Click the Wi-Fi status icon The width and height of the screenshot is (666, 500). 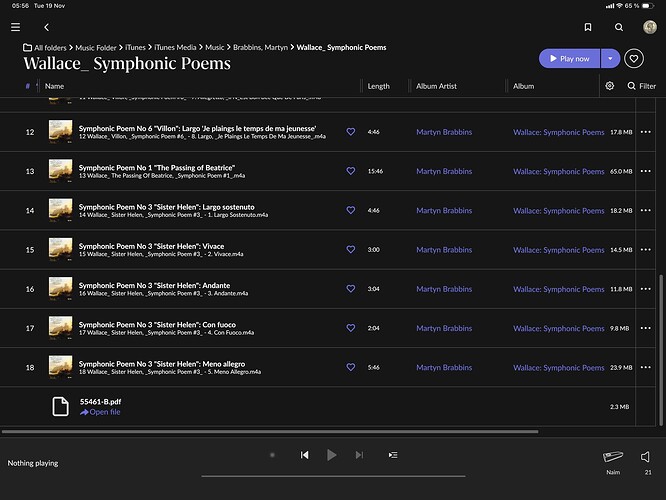point(619,6)
